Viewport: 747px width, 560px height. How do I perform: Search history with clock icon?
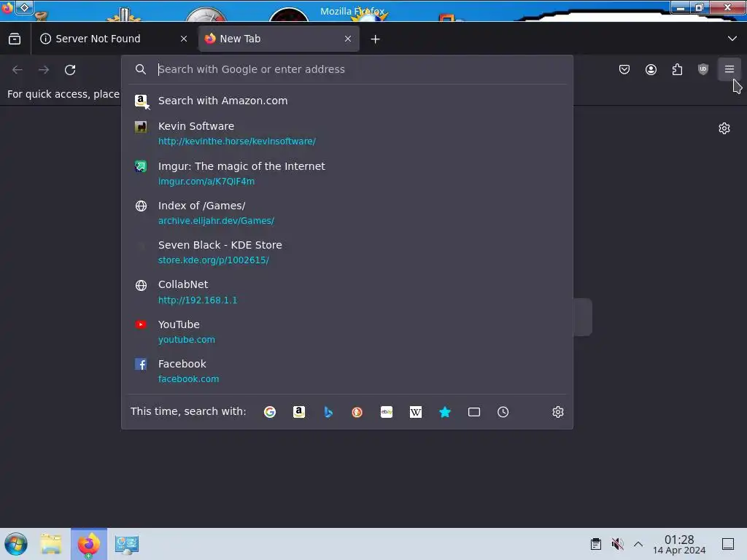503,412
